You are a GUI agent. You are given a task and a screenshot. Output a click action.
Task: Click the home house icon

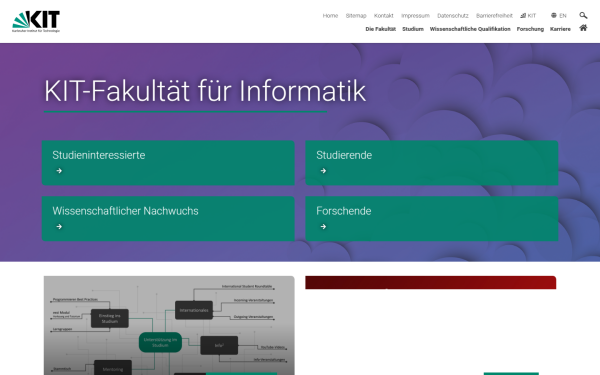coord(583,28)
